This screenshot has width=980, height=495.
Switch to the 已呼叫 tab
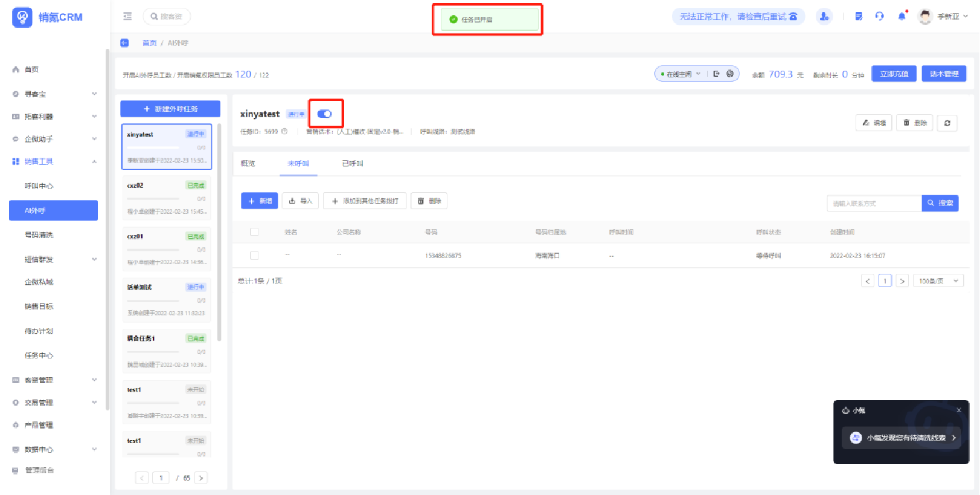[353, 163]
